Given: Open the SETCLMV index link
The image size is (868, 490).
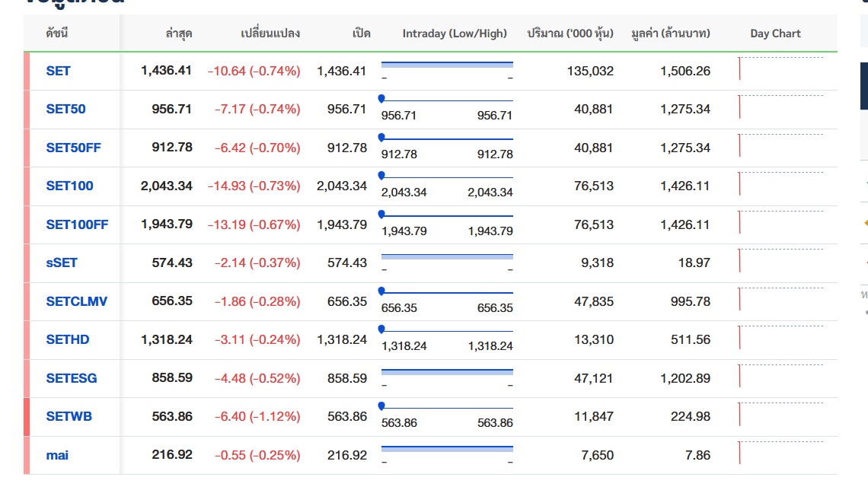Looking at the screenshot, I should 76,301.
